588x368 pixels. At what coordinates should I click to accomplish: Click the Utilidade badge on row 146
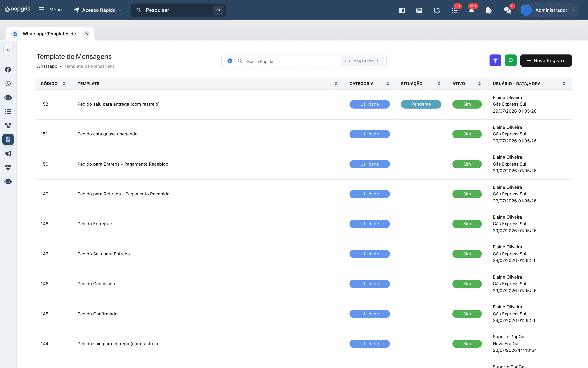pyautogui.click(x=370, y=284)
